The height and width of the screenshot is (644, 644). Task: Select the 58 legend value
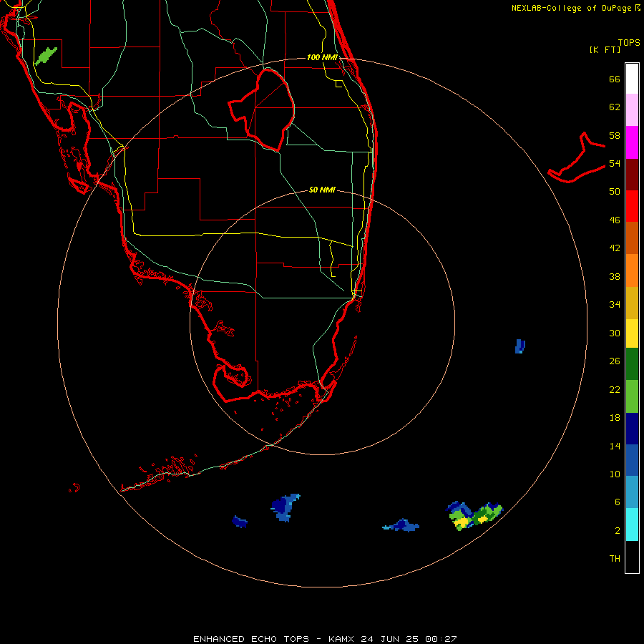click(x=615, y=135)
